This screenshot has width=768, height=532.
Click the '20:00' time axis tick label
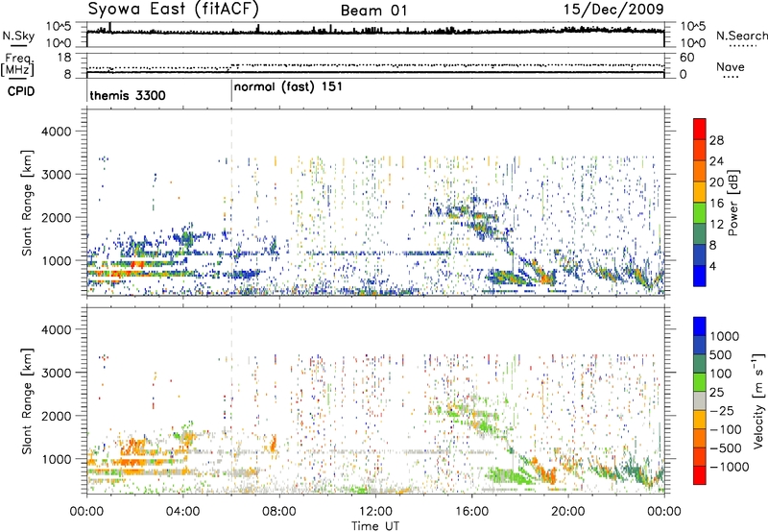[x=567, y=512]
